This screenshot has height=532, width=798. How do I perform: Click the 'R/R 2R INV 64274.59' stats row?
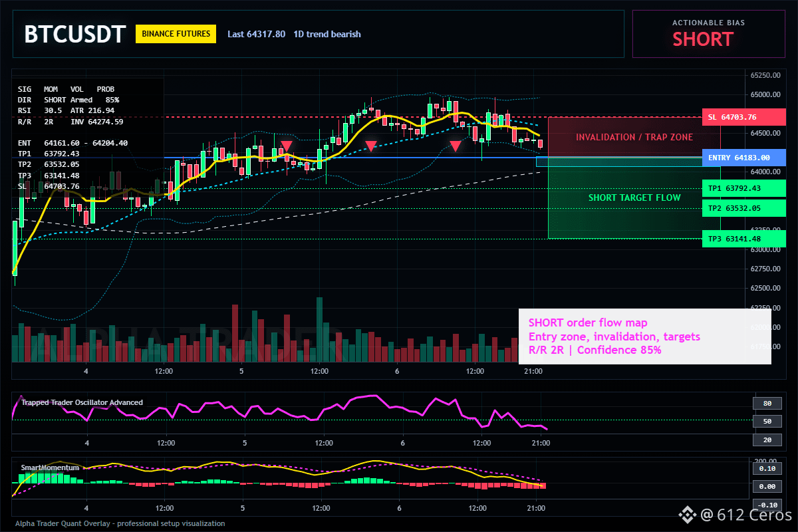pos(70,122)
